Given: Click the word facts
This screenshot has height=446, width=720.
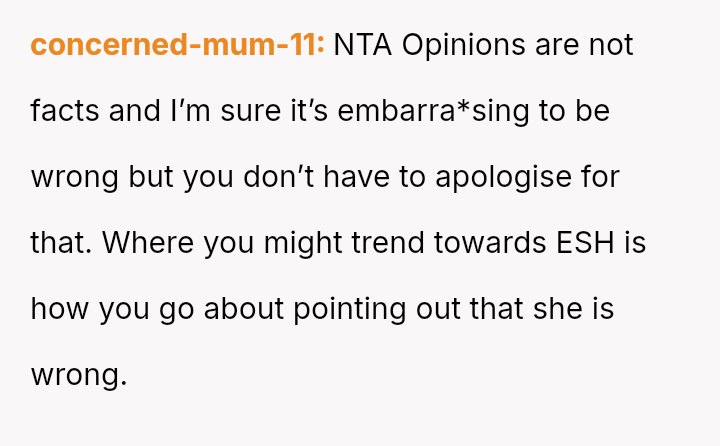Looking at the screenshot, I should (x=65, y=111).
